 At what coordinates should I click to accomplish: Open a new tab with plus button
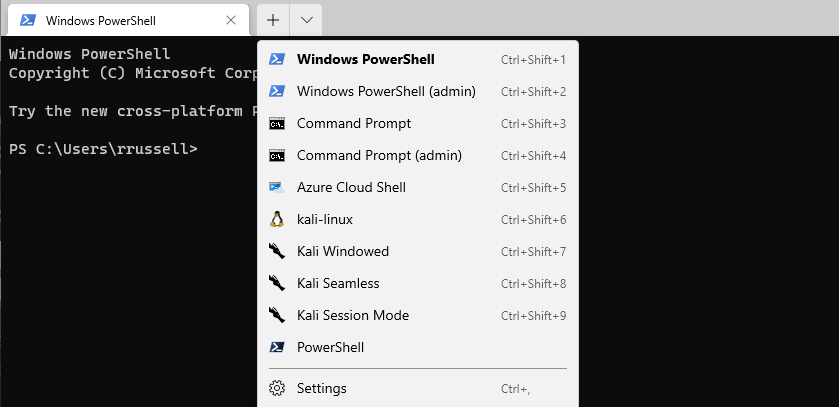(273, 20)
